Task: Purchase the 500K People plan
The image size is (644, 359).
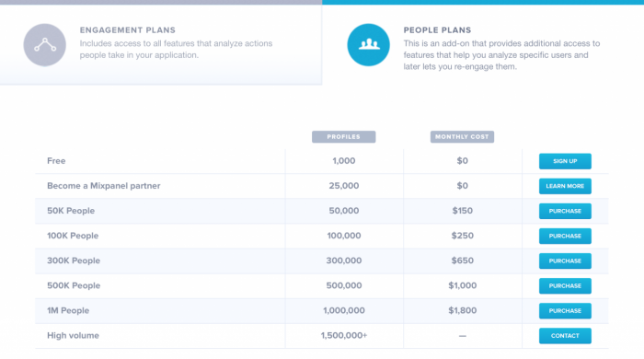Action: pos(565,286)
